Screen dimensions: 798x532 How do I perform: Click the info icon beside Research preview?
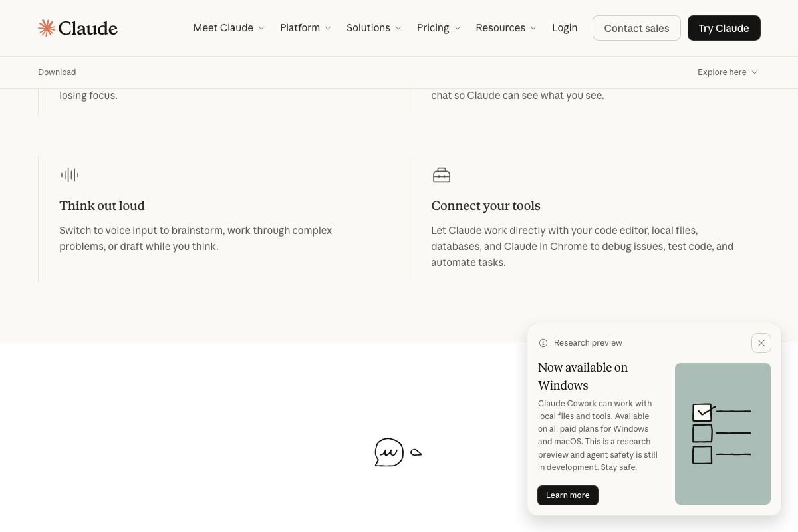coord(543,343)
